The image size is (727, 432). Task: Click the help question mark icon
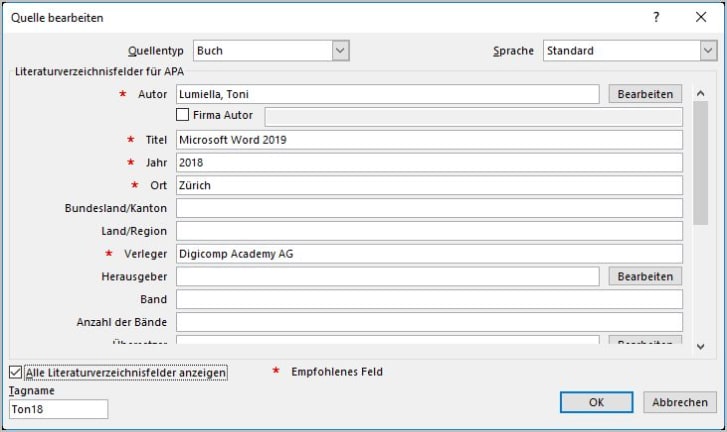pos(656,17)
